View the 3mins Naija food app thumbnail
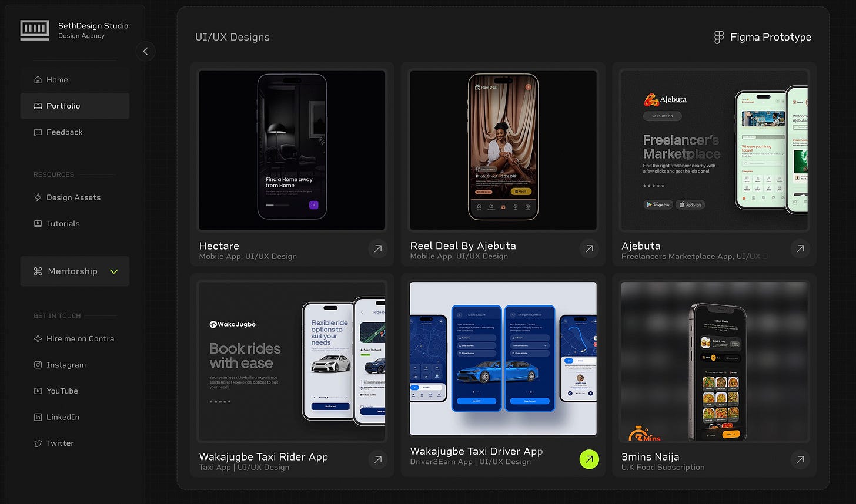856x504 pixels. [714, 361]
